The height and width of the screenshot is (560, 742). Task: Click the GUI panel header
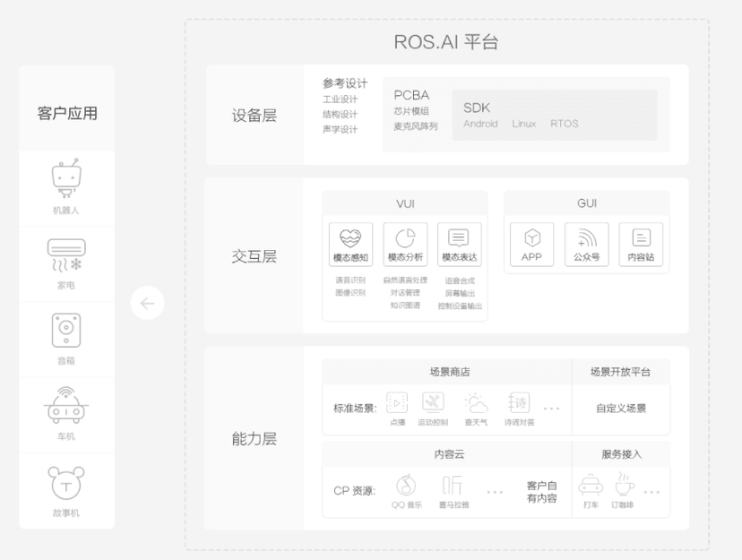[x=587, y=203]
